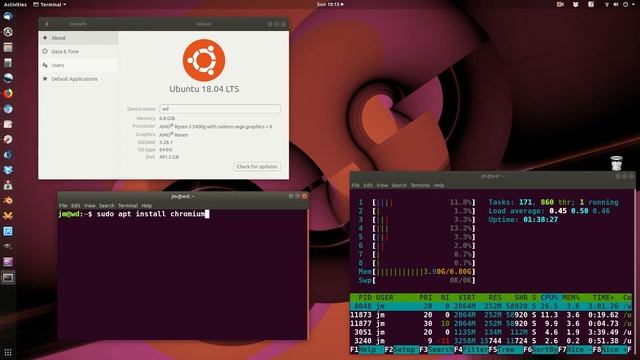640x360 pixels.
Task: Click the power icon in the top bar
Action: 625,4
